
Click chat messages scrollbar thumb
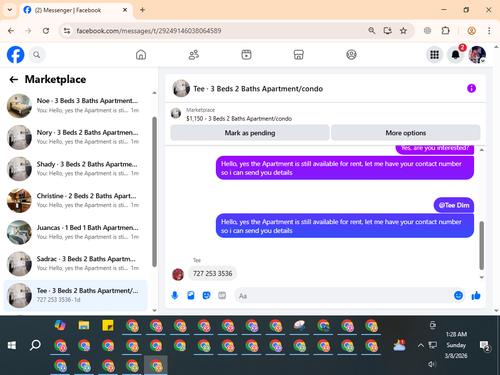(481, 245)
